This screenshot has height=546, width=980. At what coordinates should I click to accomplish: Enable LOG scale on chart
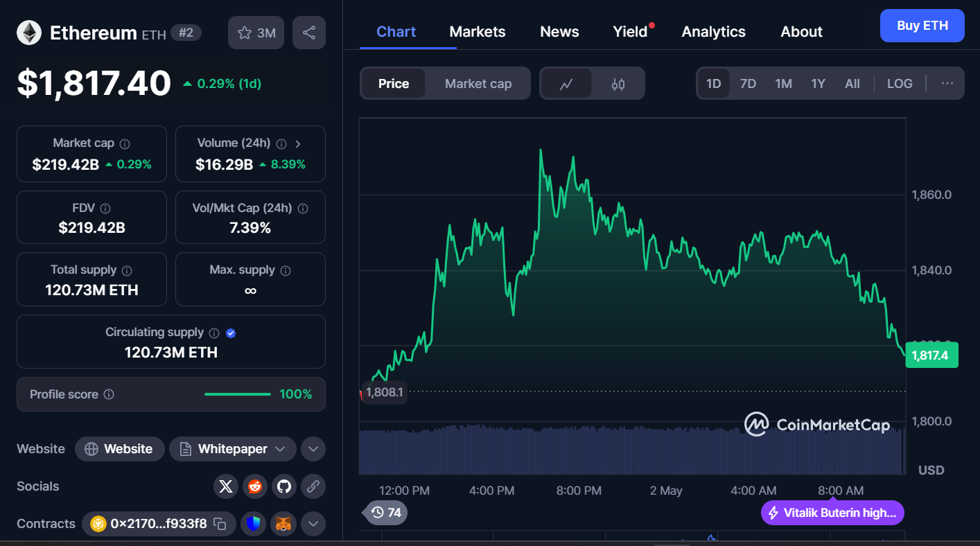point(900,84)
